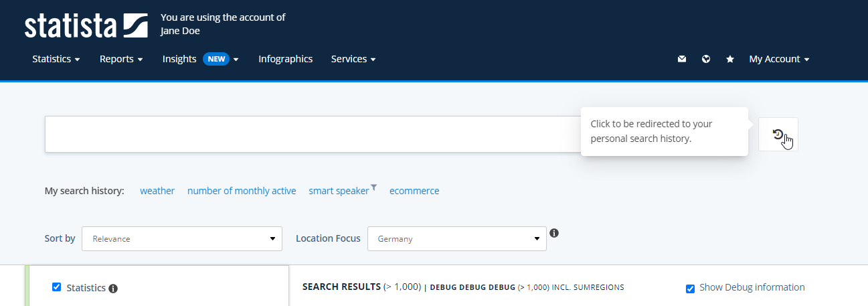Click info icon beside Location Focus
The width and height of the screenshot is (868, 306).
coord(554,233)
